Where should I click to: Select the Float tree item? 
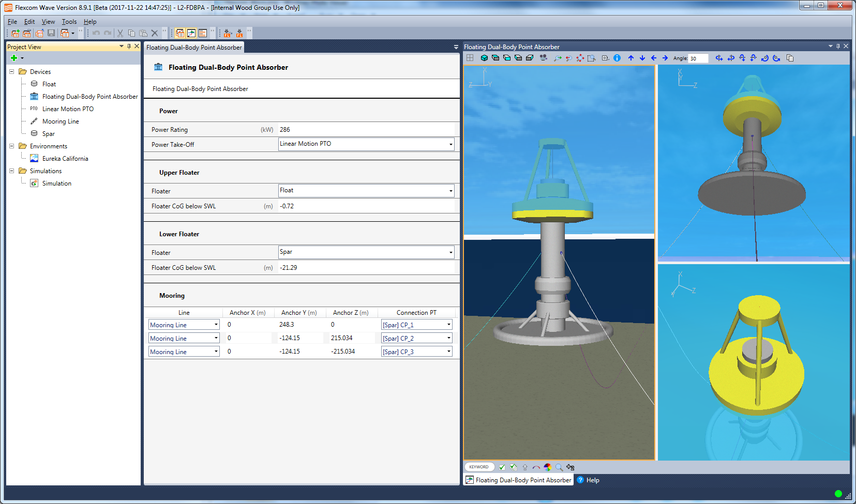(49, 84)
